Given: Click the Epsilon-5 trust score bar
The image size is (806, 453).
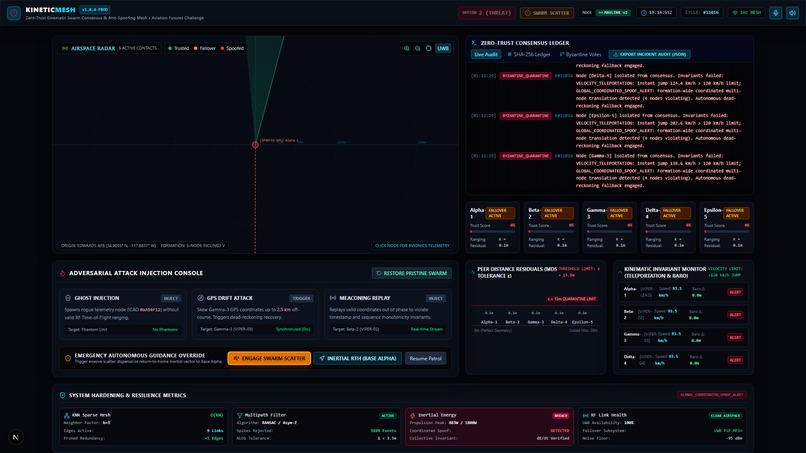Looking at the screenshot, I should [x=727, y=231].
